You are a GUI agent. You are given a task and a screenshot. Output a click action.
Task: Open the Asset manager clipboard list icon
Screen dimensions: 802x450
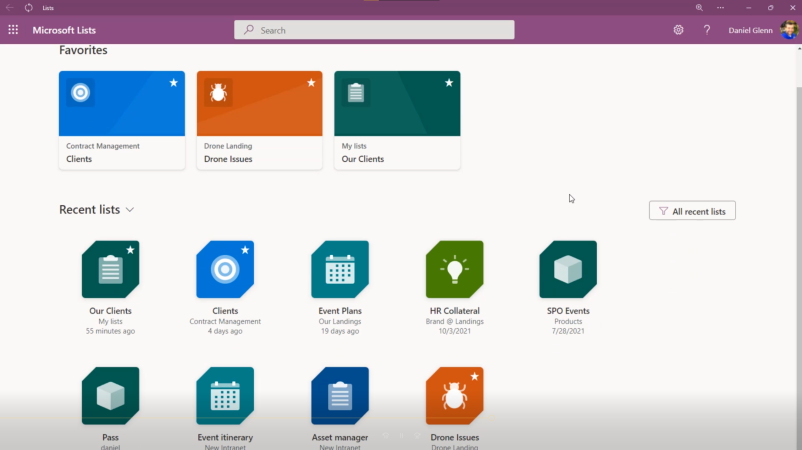tap(339, 395)
